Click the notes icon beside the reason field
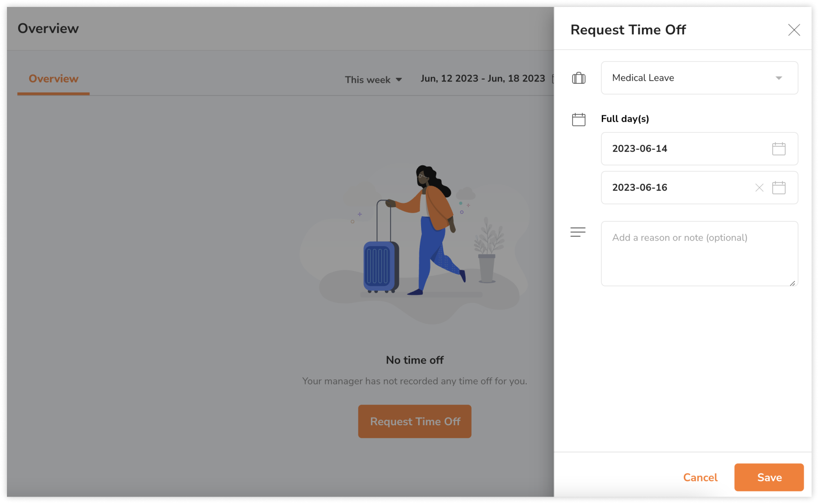 578,232
